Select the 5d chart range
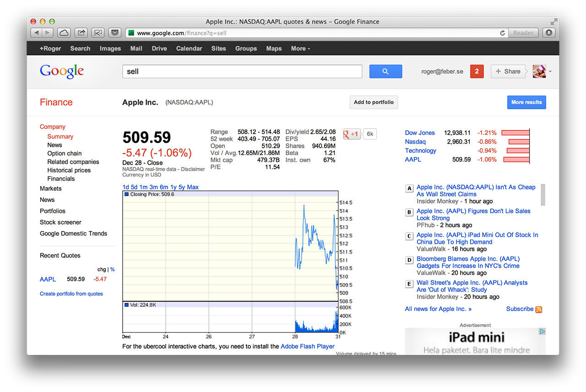Screen dimensions: 586x392 (134, 187)
